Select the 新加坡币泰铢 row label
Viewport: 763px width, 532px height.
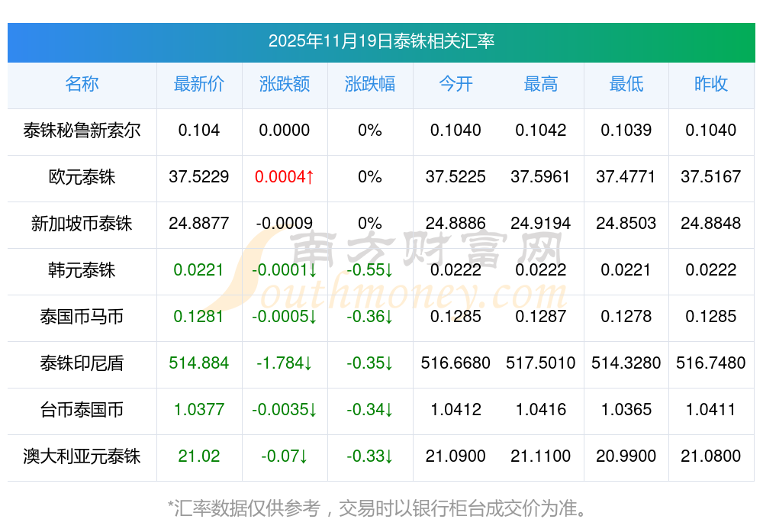point(82,224)
